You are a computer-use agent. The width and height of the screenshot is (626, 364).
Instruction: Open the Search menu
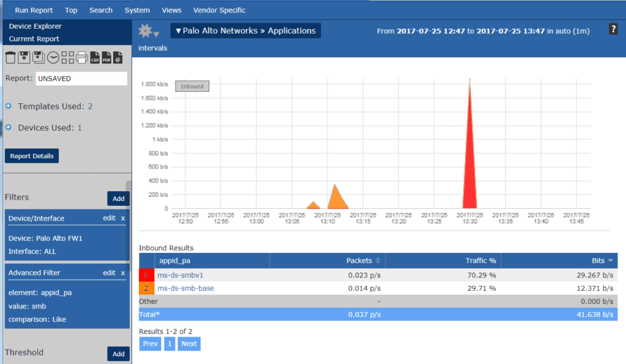pos(101,10)
